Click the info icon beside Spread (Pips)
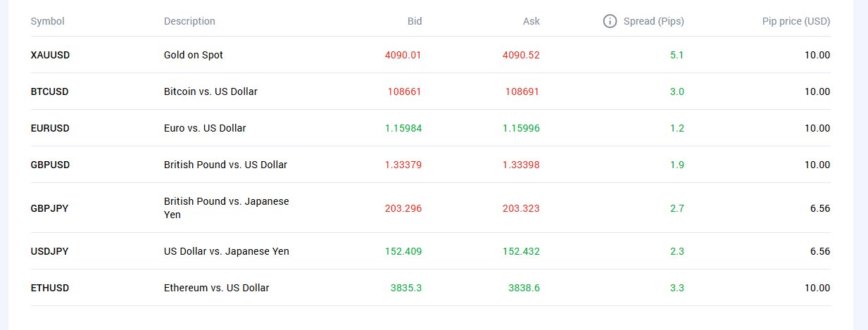 [x=610, y=21]
